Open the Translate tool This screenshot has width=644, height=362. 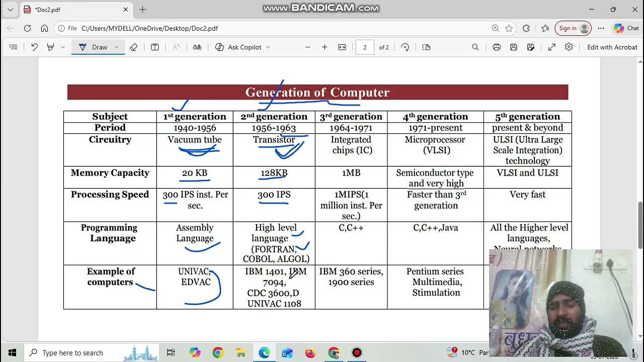[x=197, y=47]
